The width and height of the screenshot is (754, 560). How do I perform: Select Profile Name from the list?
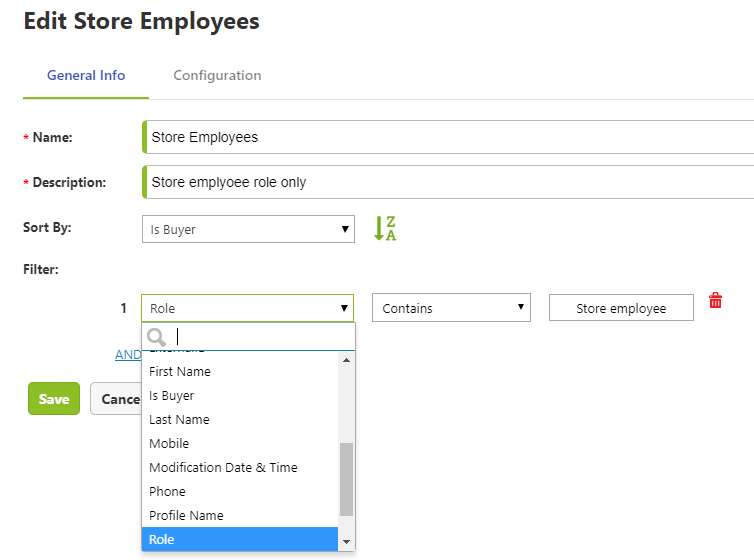point(240,516)
